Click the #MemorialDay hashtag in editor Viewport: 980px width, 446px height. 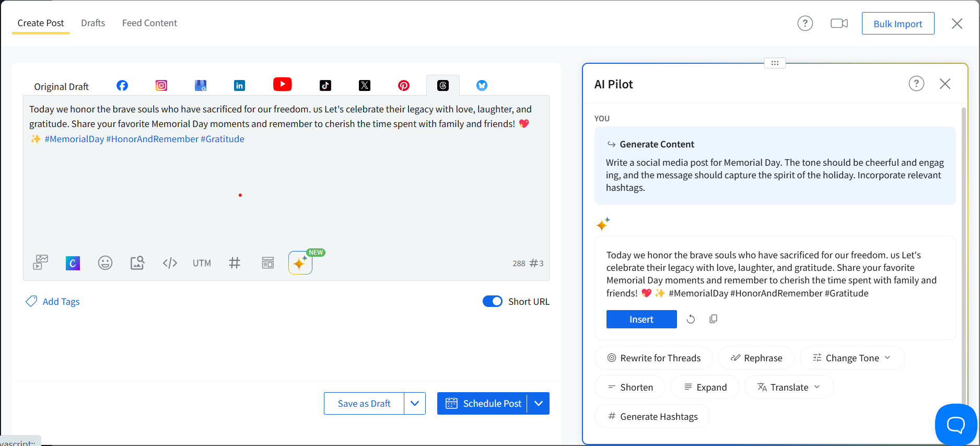74,139
